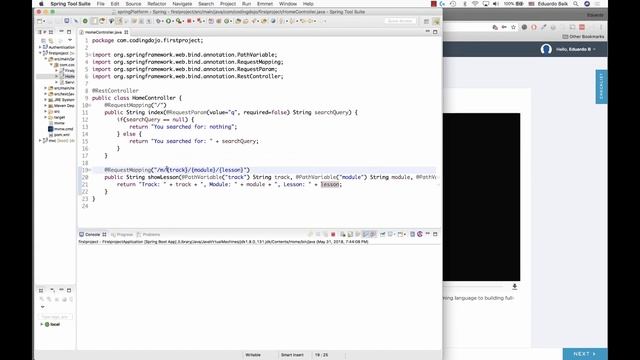This screenshot has height=360, width=640.
Task: Open the Window menu
Action: [x=288, y=4]
